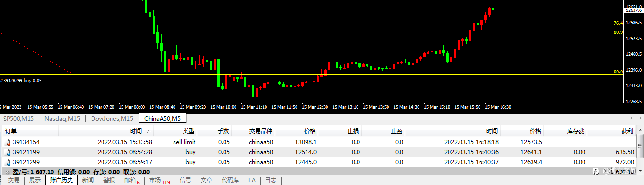This screenshot has height=185, width=644.
Task: Click the 'sell limit' type cell
Action: pos(184,142)
